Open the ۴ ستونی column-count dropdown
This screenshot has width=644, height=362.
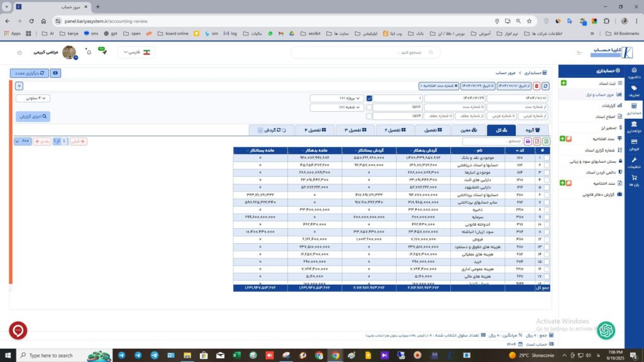tap(33, 98)
